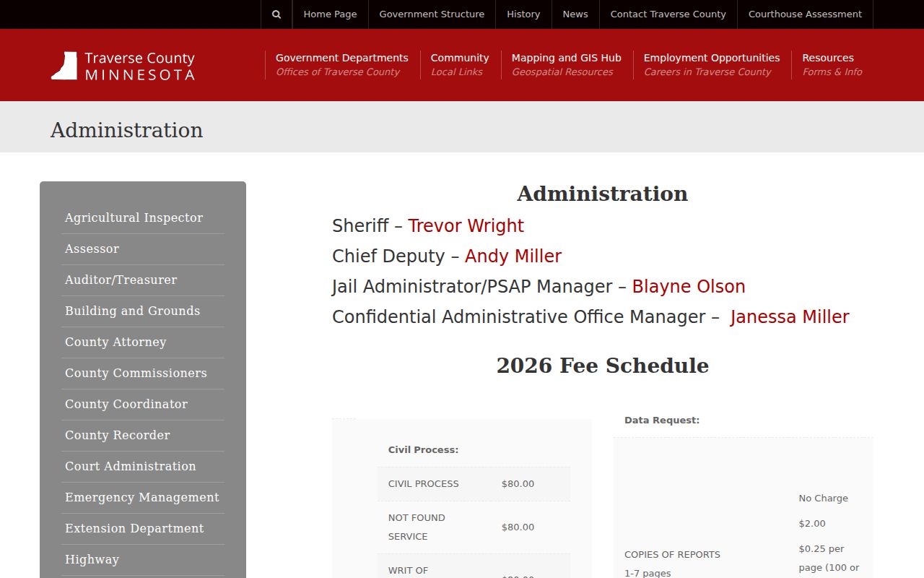Open Court Administration sidebar link
Image resolution: width=924 pixels, height=578 pixels.
(x=130, y=466)
